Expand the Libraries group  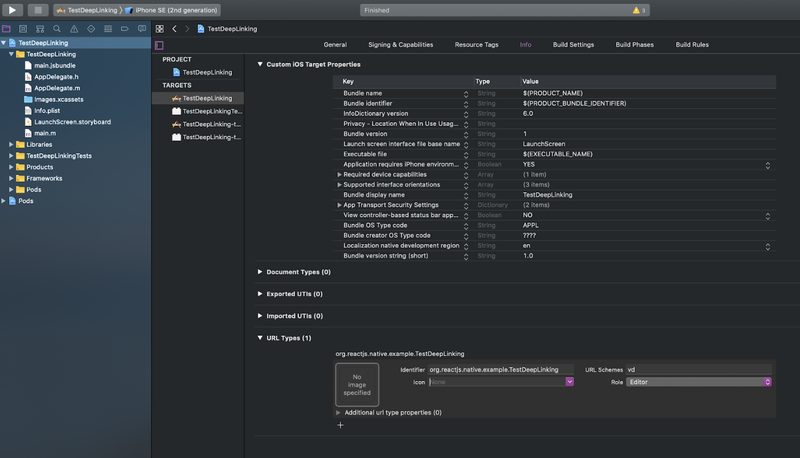11,144
